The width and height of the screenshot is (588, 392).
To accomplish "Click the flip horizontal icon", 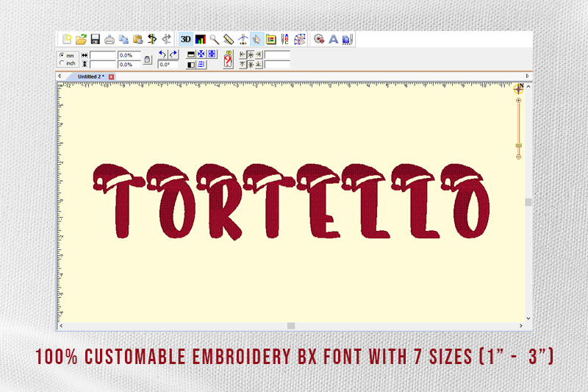I will [x=191, y=65].
